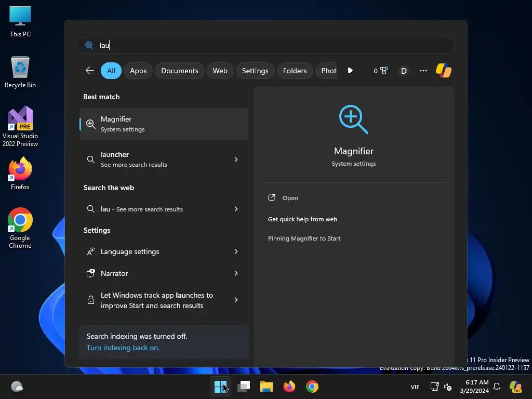Viewport: 532px width, 399px height.
Task: Open Copilot icon in search panel
Action: click(x=444, y=71)
